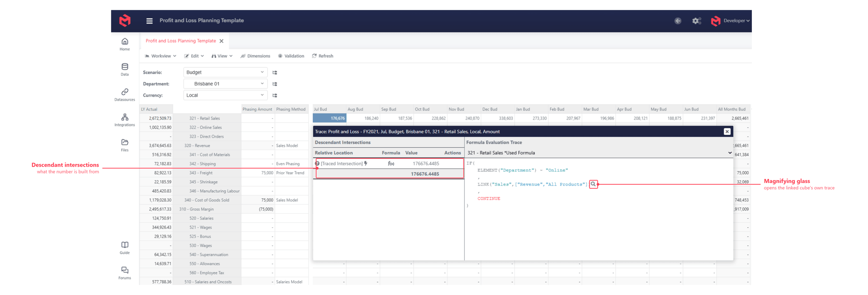Select the Profit and Loss Planning Template tab

(181, 41)
